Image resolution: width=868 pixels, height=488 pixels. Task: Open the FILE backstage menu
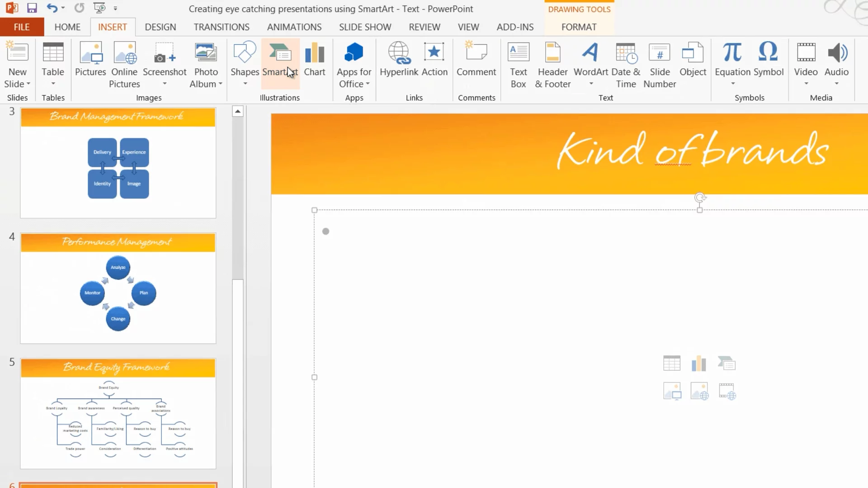pyautogui.click(x=22, y=27)
